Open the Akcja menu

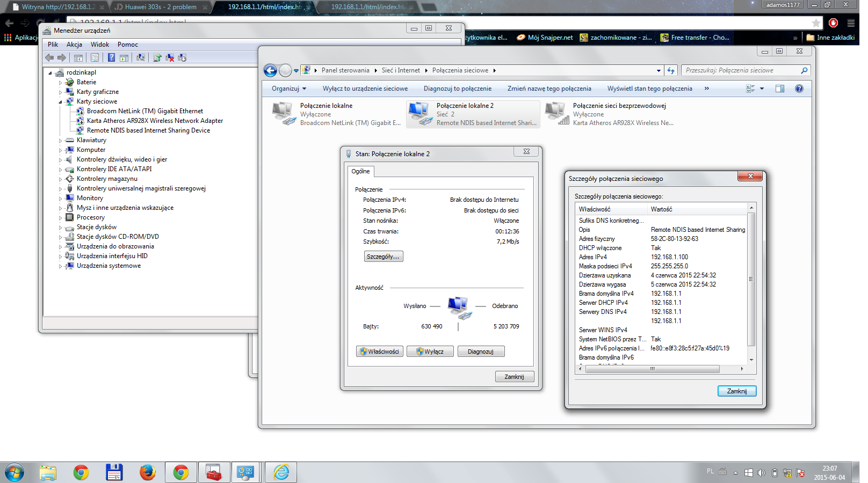[x=74, y=45]
